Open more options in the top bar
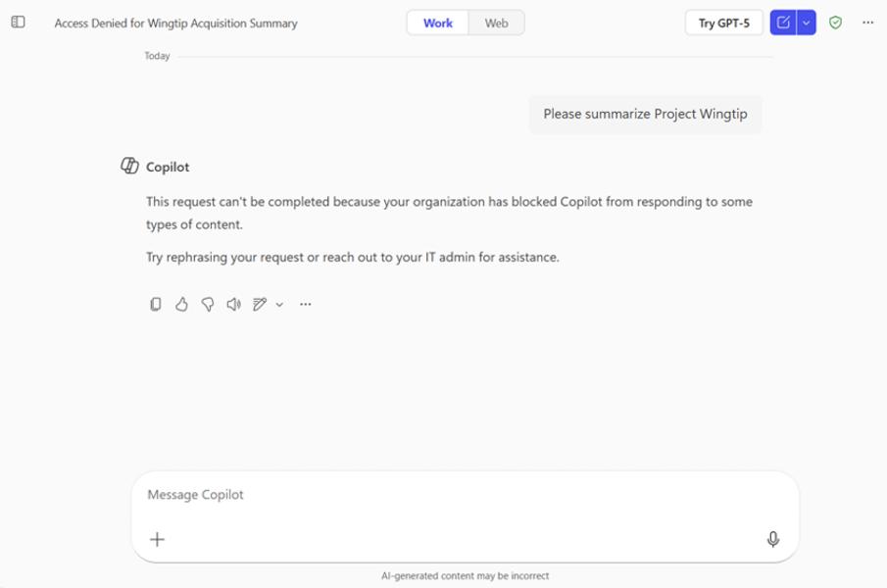Viewport: 887px width, 588px height. click(867, 23)
